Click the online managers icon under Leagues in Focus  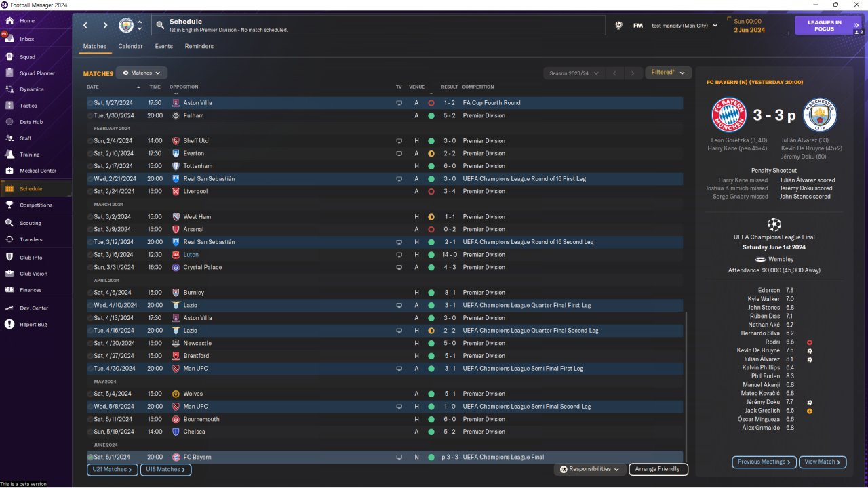(x=858, y=32)
